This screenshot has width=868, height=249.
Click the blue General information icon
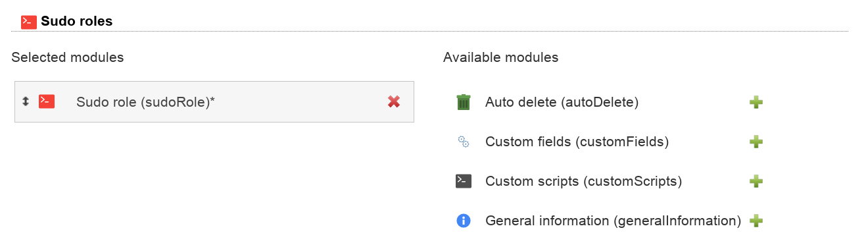point(464,221)
